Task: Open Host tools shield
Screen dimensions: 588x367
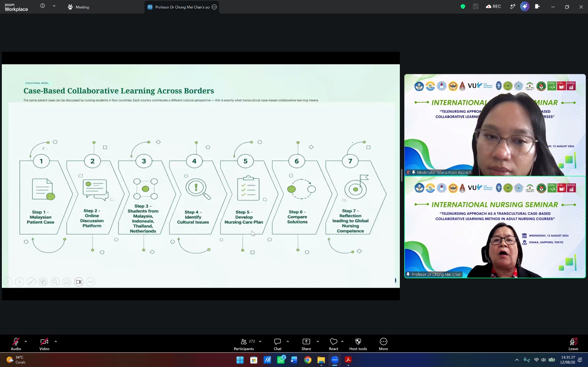Action: point(358,344)
